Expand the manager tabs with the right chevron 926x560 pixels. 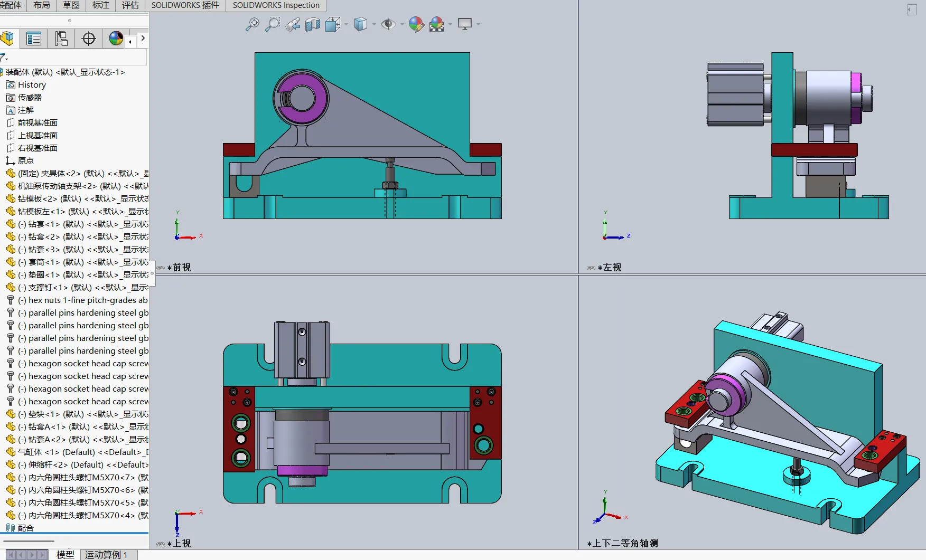(x=143, y=39)
